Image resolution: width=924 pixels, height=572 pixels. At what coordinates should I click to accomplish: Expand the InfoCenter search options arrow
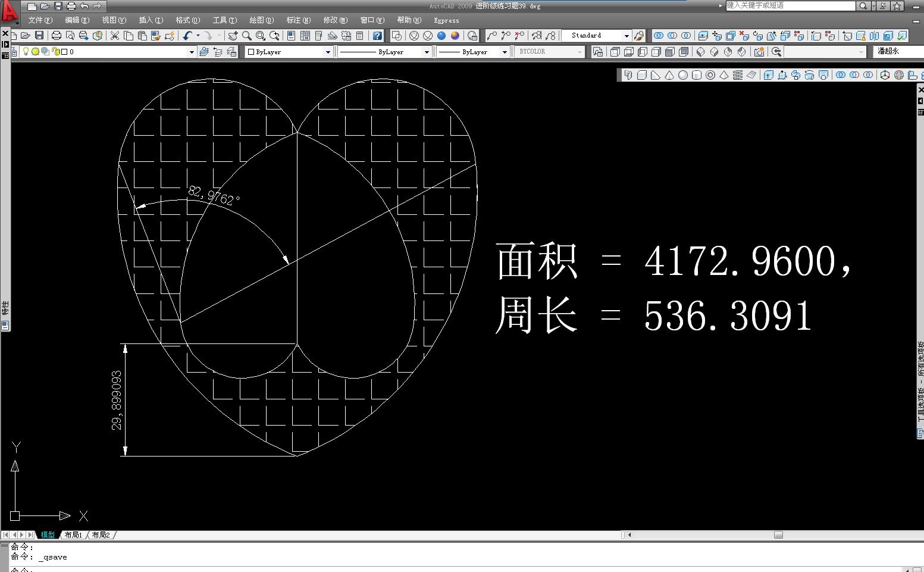[873, 6]
